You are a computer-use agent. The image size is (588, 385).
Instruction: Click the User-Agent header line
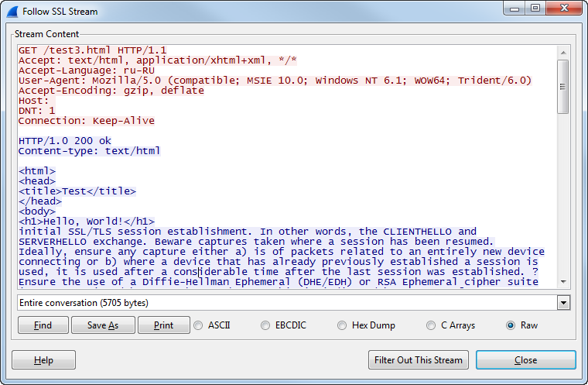coord(275,81)
